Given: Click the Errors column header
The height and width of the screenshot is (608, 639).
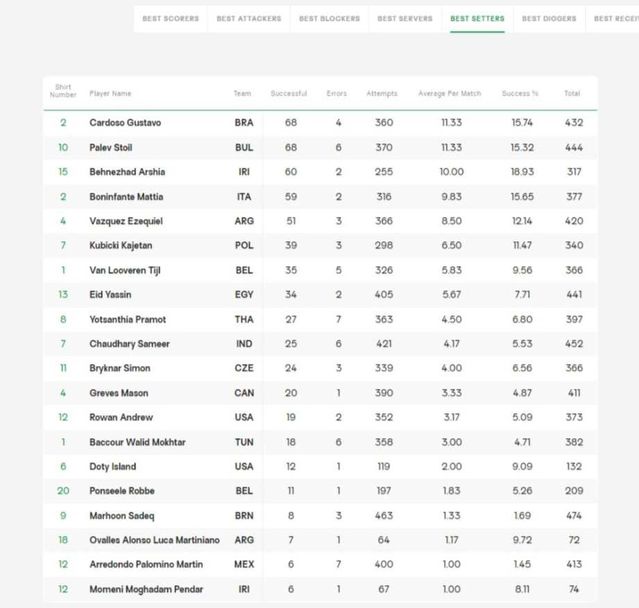Looking at the screenshot, I should coord(337,94).
